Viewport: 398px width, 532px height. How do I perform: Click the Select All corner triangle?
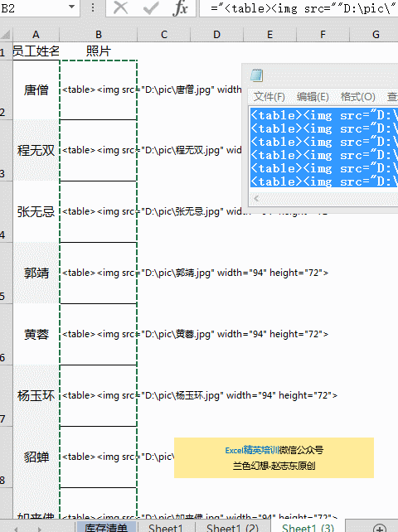6,34
